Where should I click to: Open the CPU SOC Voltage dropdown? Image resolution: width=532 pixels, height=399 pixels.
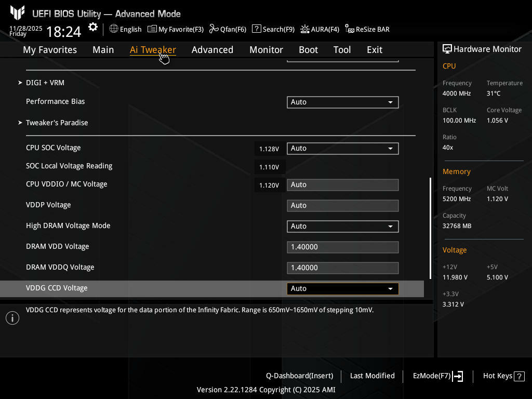[x=342, y=149]
